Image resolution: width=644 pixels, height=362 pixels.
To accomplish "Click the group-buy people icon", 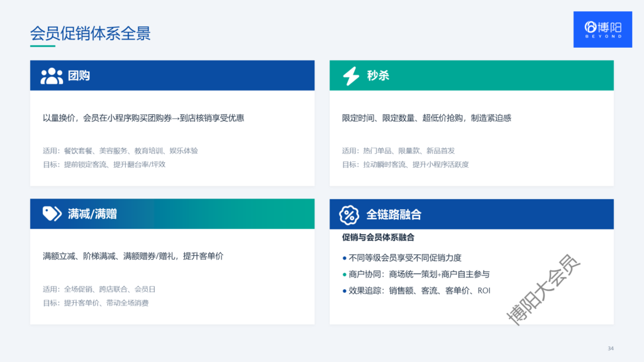I will click(x=52, y=76).
